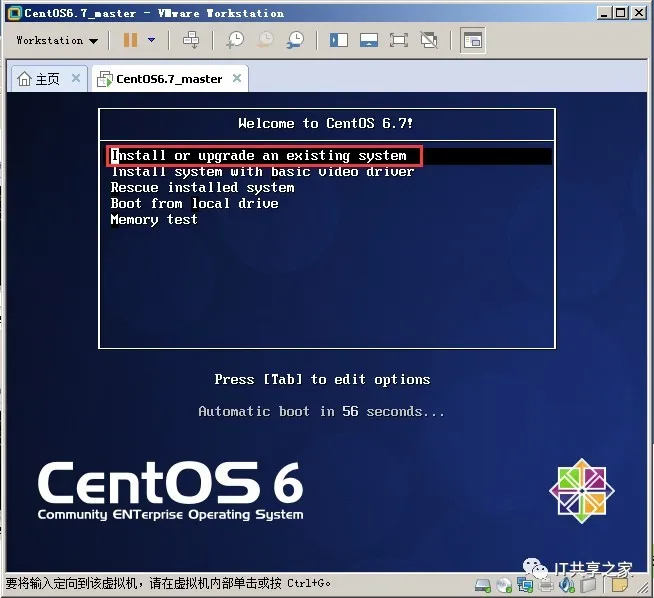Click the network adapter status icon
654x598 pixels.
[525, 585]
